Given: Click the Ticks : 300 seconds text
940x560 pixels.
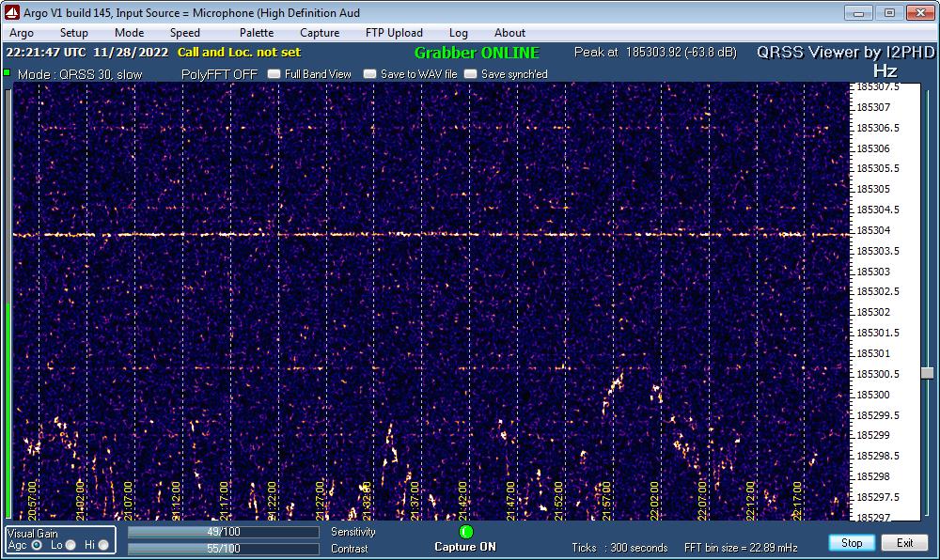Looking at the screenshot, I should [619, 548].
